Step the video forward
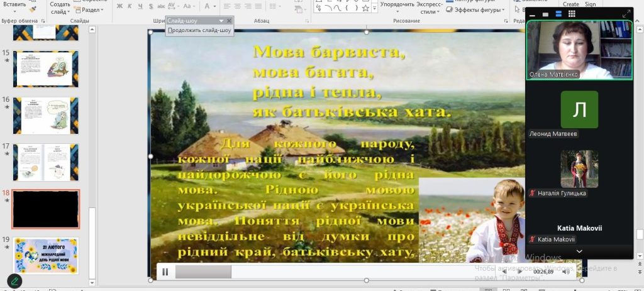The width and height of the screenshot is (644, 291). pyautogui.click(x=520, y=272)
